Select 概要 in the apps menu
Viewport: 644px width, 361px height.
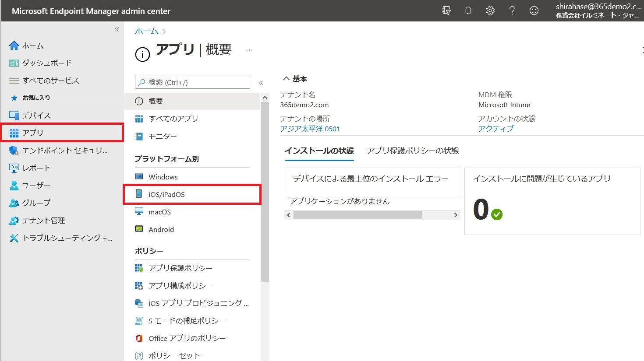click(192, 101)
